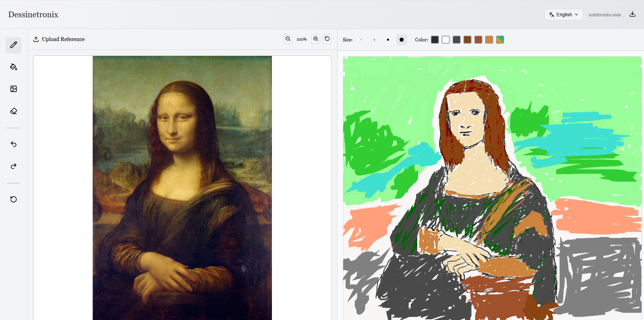
Task: Open the English language dropdown
Action: coord(564,15)
